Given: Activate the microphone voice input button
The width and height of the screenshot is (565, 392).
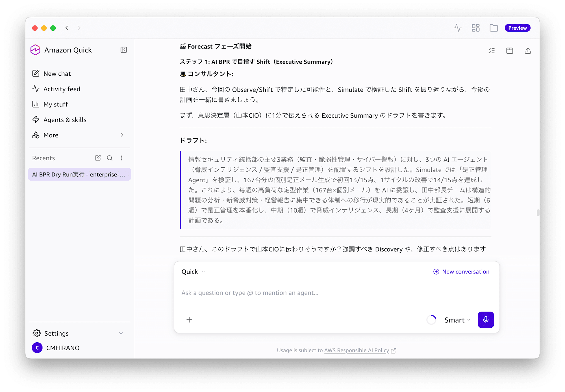Looking at the screenshot, I should (x=486, y=320).
